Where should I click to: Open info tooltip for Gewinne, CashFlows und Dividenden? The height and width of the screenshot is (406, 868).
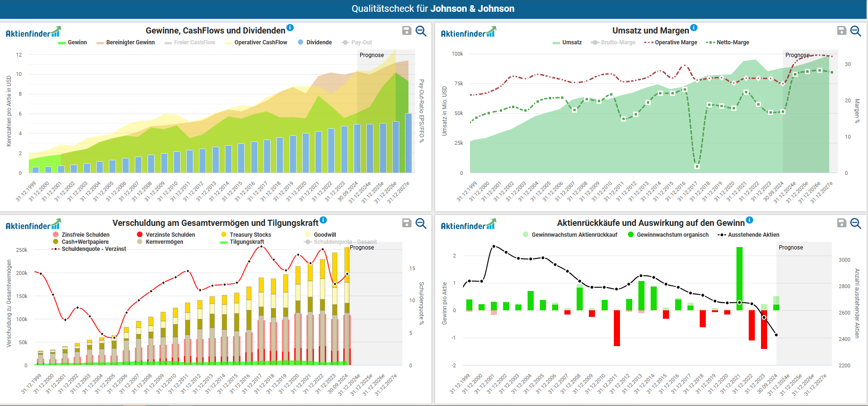[x=290, y=28]
